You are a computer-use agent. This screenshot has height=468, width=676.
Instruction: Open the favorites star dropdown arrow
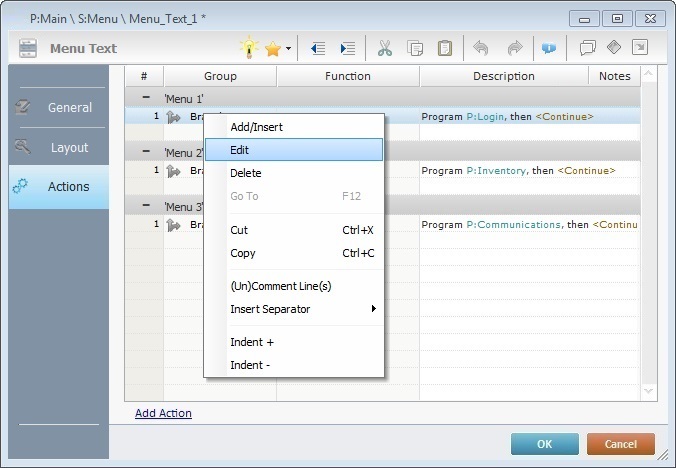pyautogui.click(x=289, y=48)
